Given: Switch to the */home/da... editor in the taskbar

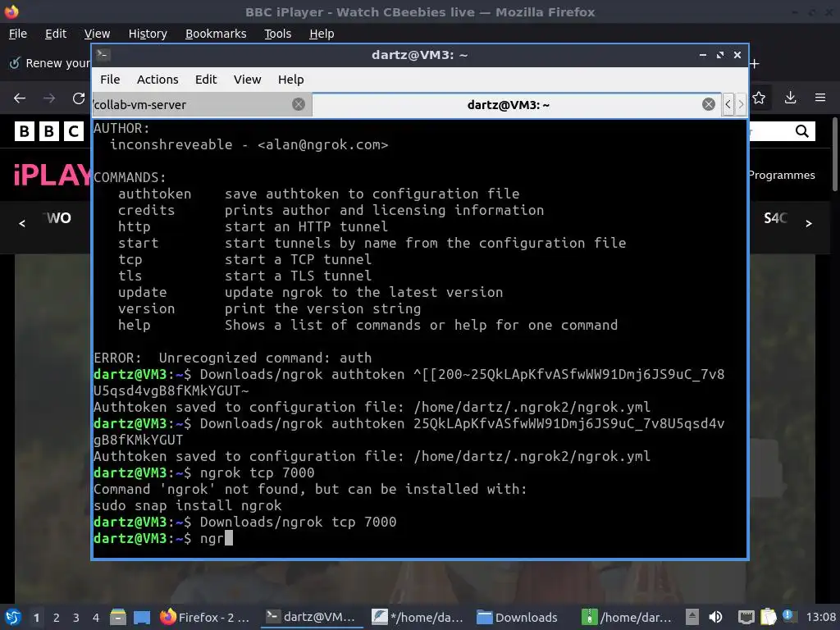Looking at the screenshot, I should point(418,617).
